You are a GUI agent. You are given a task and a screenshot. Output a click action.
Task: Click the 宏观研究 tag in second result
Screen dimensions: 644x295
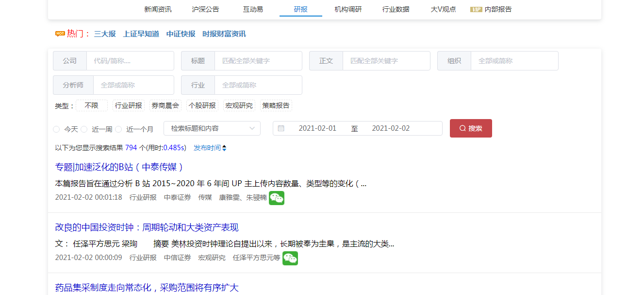click(x=212, y=258)
